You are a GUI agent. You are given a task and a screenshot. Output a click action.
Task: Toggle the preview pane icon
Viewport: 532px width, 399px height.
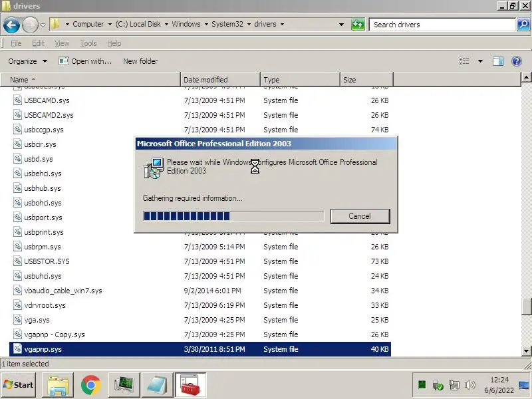click(x=497, y=61)
